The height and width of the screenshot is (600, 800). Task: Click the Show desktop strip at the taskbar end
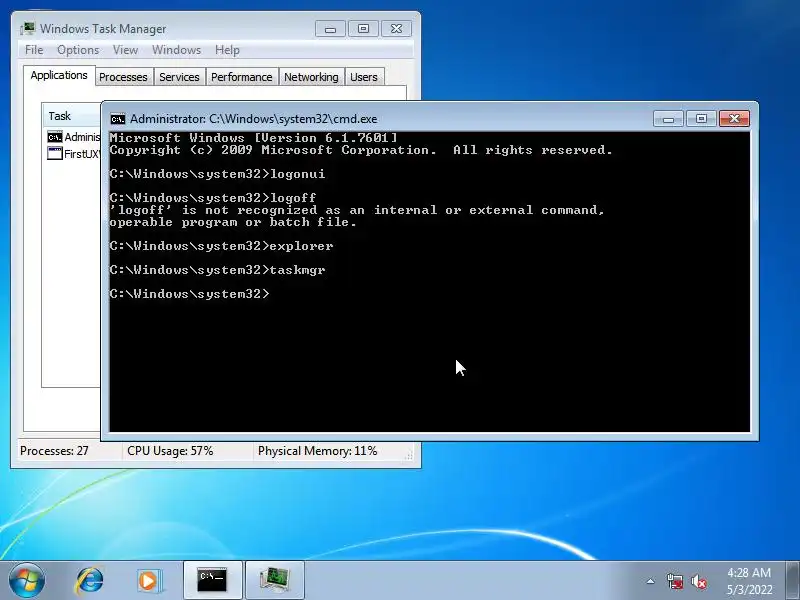pyautogui.click(x=793, y=580)
